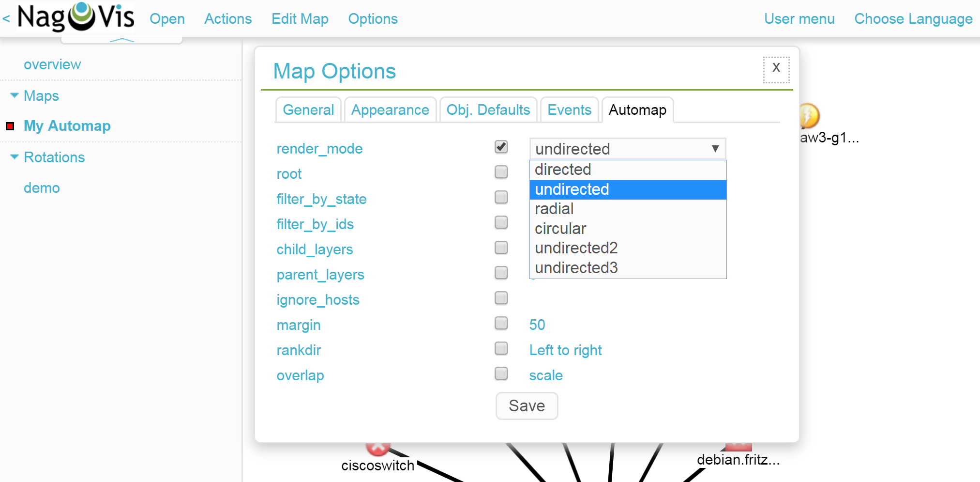Click the debian.fritz host icon
Screen dimensions: 980x482
pyautogui.click(x=738, y=447)
